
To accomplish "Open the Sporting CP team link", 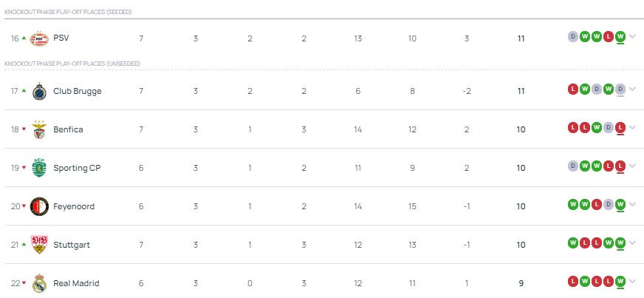I will pos(77,168).
